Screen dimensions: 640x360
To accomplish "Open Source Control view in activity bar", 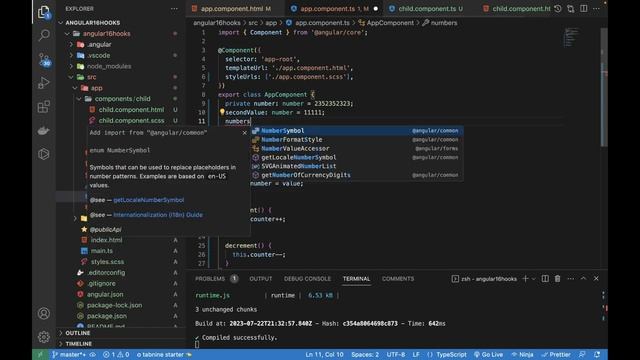I will pos(44,60).
